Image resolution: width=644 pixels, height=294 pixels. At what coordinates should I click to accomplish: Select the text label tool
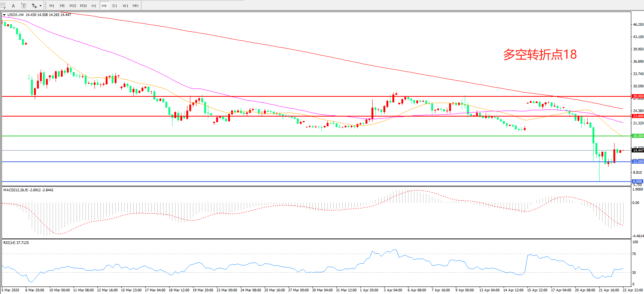24,6
